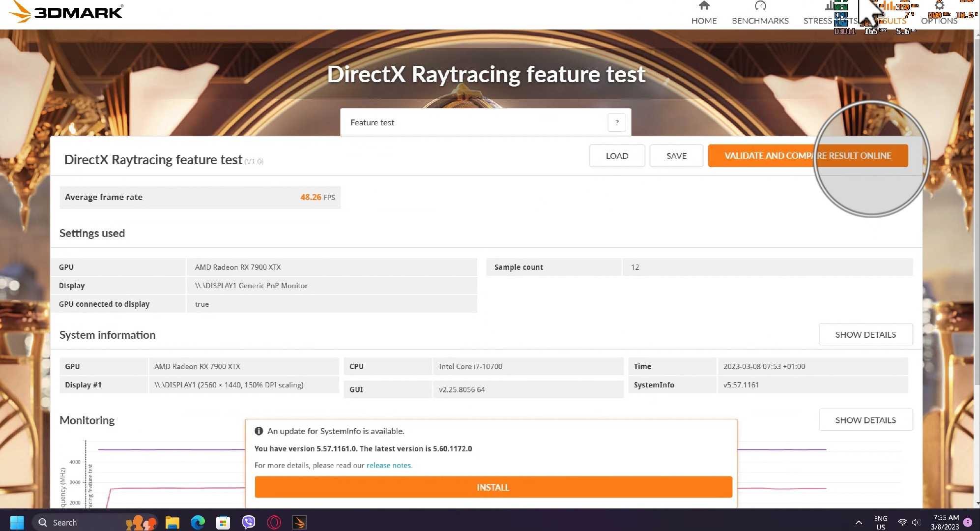This screenshot has height=531, width=980.
Task: Show details for Monitoring section
Action: 865,420
